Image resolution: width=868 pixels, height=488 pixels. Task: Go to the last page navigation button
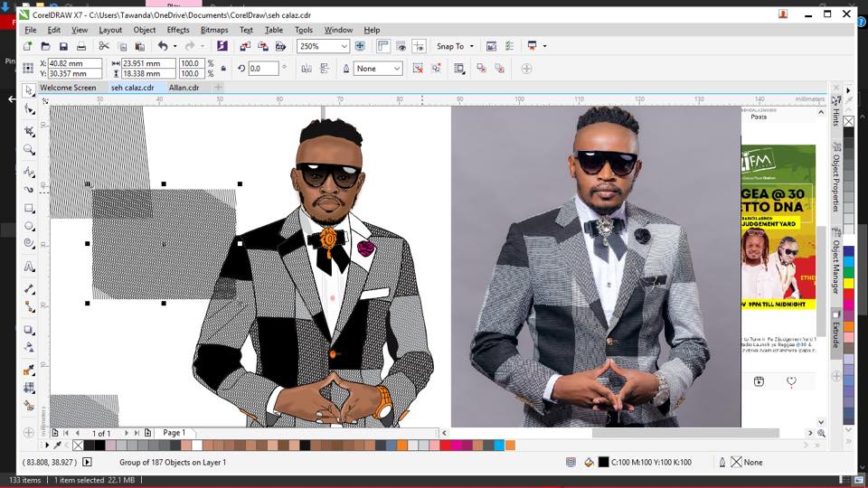137,433
